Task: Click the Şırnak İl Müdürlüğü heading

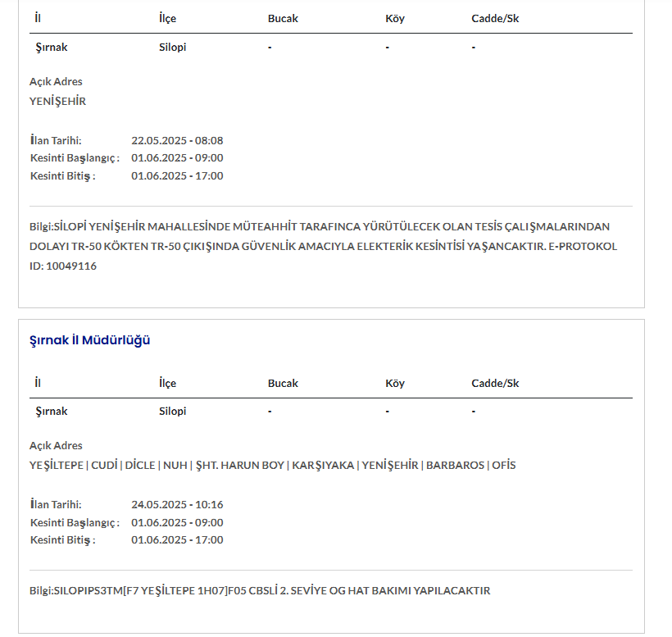Action: pyautogui.click(x=90, y=340)
